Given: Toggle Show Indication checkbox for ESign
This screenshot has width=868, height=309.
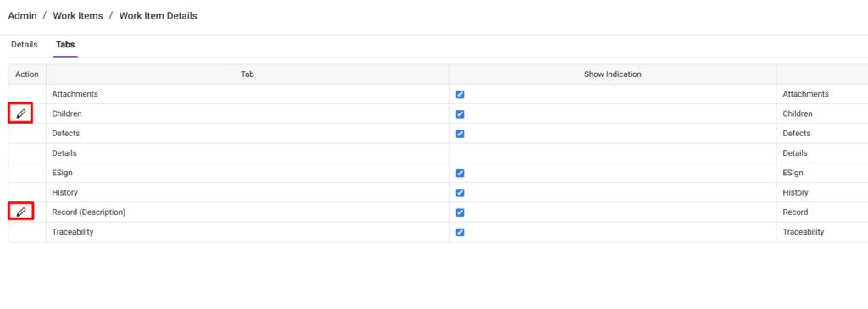Looking at the screenshot, I should pyautogui.click(x=459, y=173).
